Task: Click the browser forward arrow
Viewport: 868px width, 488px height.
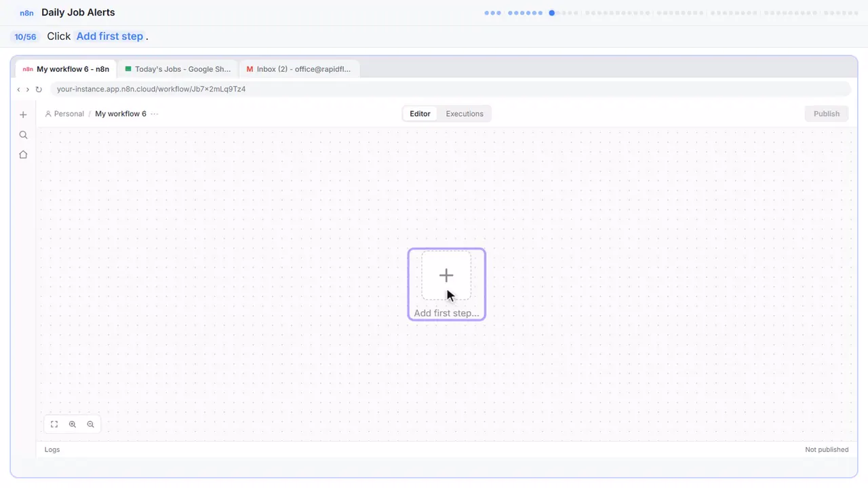Action: (27, 89)
